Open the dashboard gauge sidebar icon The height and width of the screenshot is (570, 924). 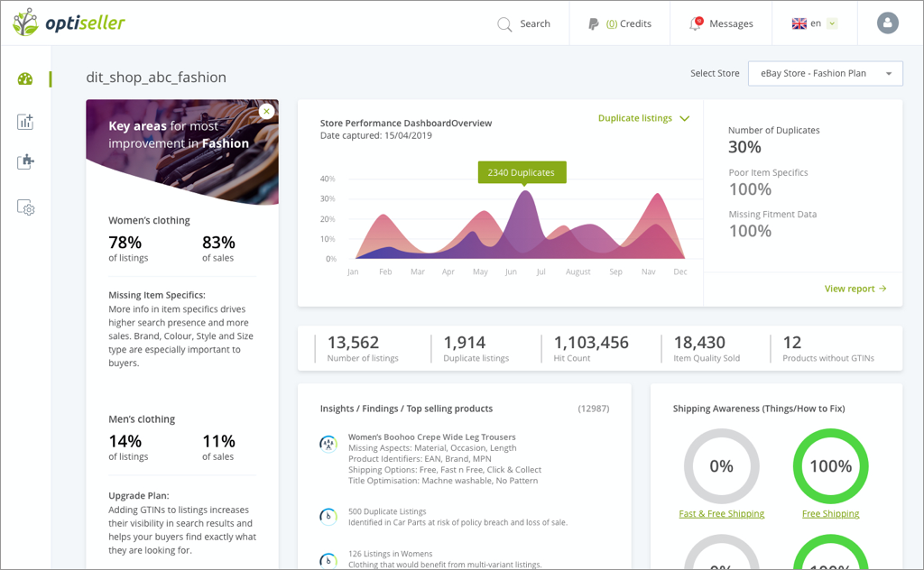tap(25, 78)
